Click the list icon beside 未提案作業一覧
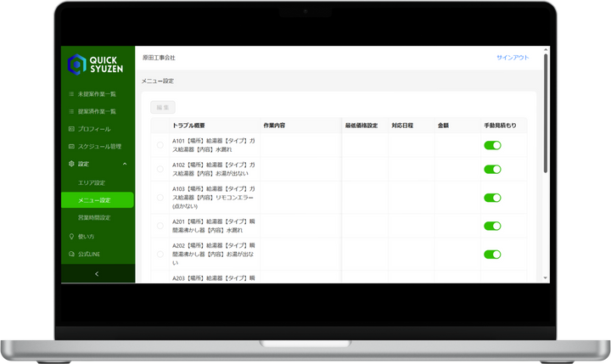The width and height of the screenshot is (611, 364). click(x=71, y=94)
